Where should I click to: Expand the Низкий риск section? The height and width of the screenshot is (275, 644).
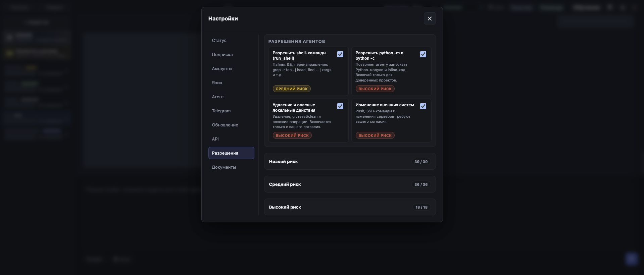coord(350,161)
